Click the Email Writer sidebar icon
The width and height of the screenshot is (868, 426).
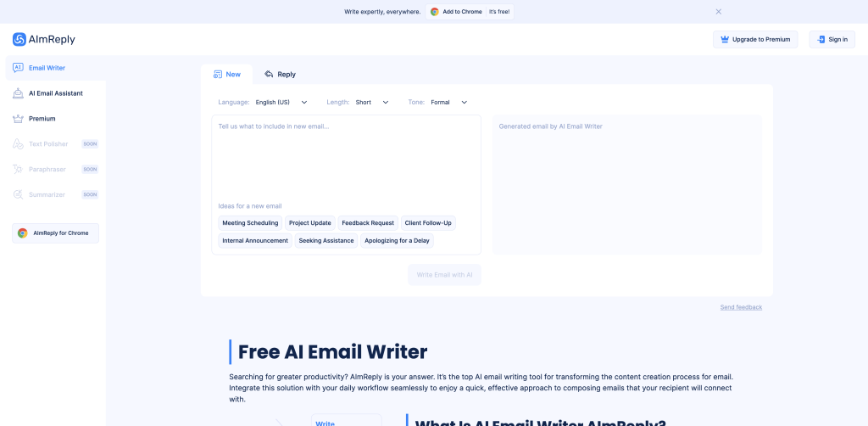point(18,68)
